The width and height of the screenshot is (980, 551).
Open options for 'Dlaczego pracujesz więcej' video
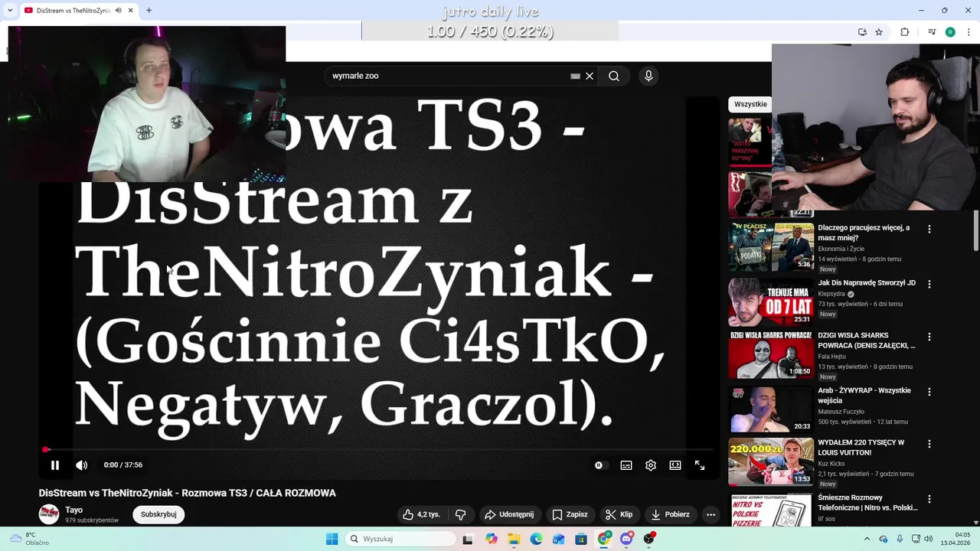929,229
